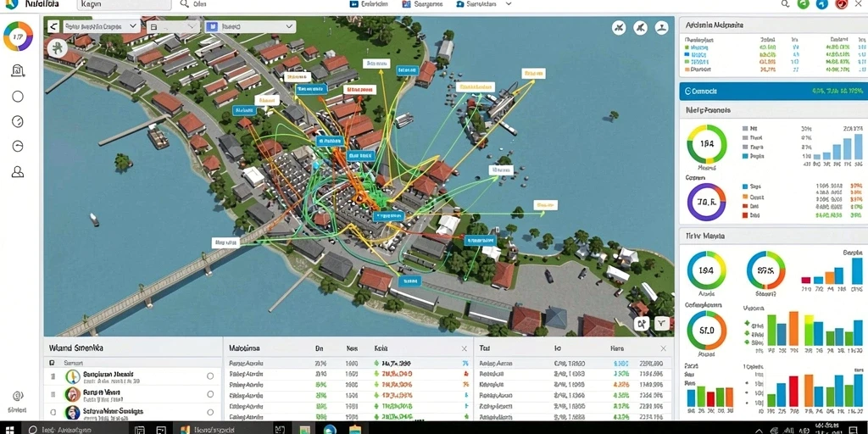The image size is (868, 434).
Task: Click the rightmost round map tool icon at top right
Action: pyautogui.click(x=660, y=28)
